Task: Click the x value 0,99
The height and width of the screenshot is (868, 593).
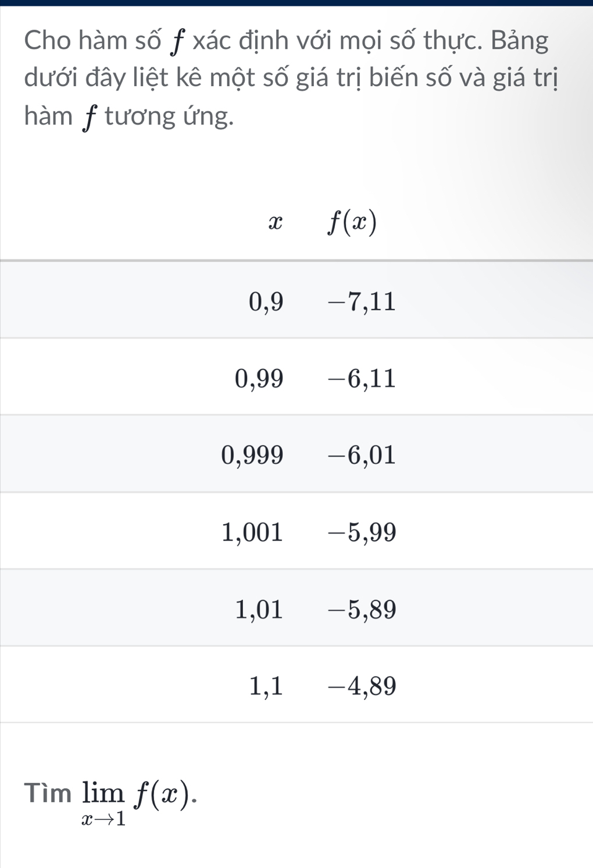Action: coord(259,379)
